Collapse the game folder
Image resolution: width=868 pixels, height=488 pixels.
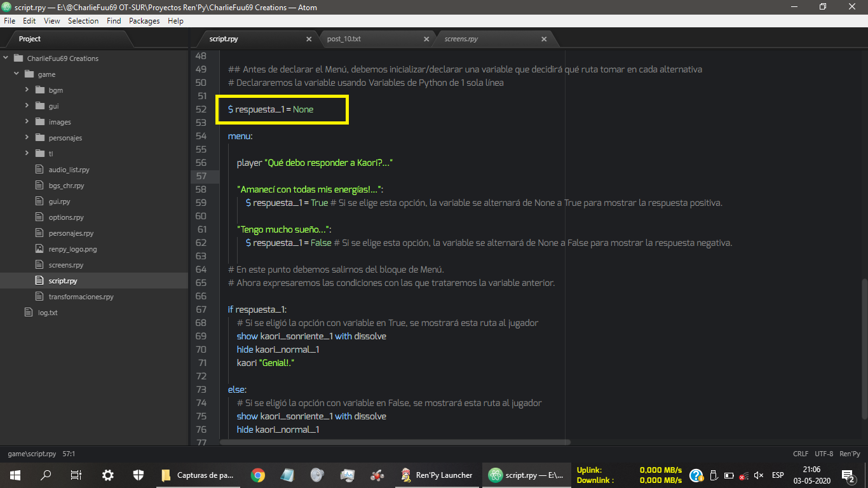click(17, 74)
